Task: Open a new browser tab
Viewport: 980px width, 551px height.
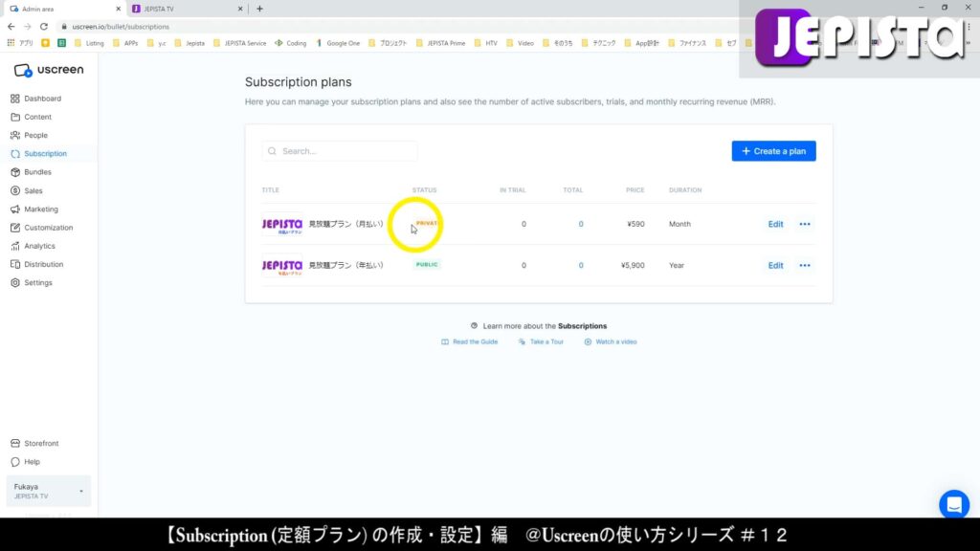Action: coord(259,9)
